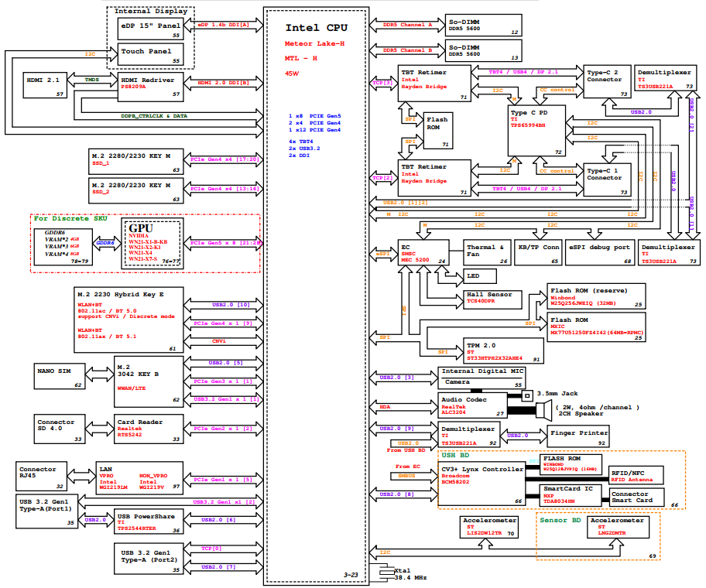
Task: Click the USH BD label
Action: 455,455
